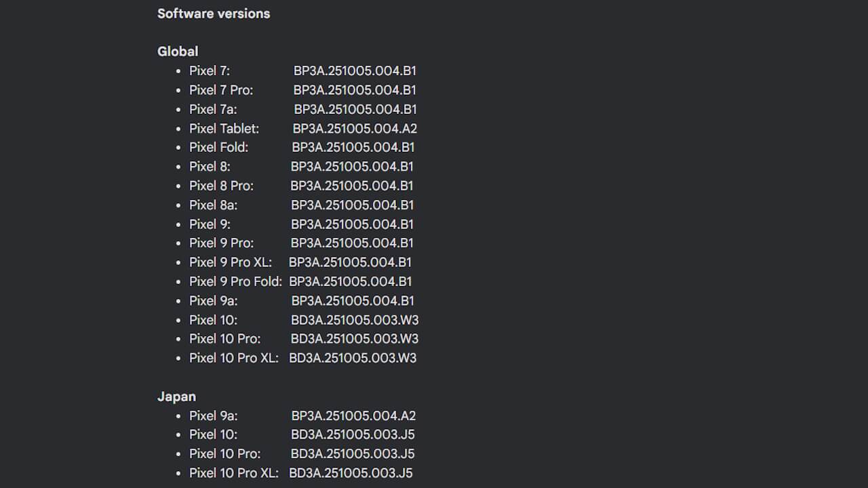Click the Pixel 9 Pro XL label

[x=231, y=262]
